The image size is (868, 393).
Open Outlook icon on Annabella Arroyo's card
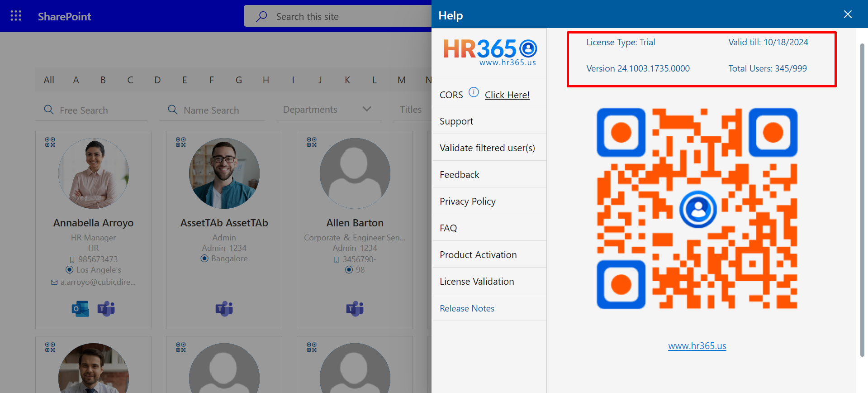[x=81, y=309]
